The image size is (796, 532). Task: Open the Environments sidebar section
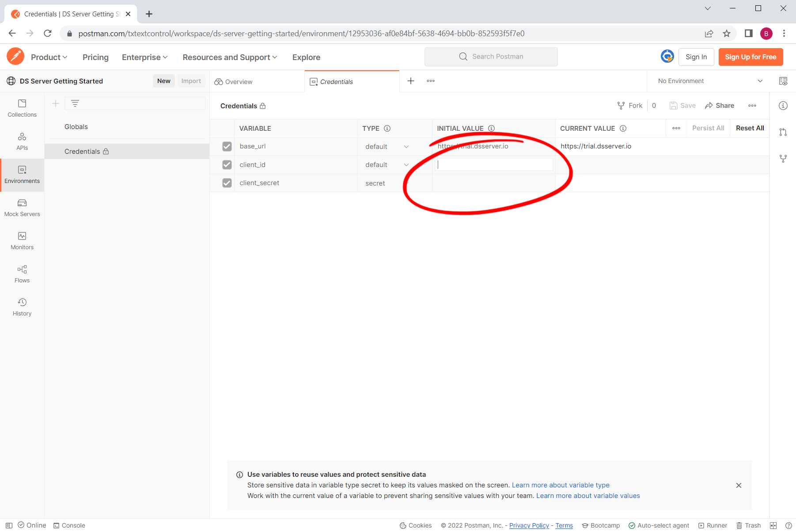(22, 175)
